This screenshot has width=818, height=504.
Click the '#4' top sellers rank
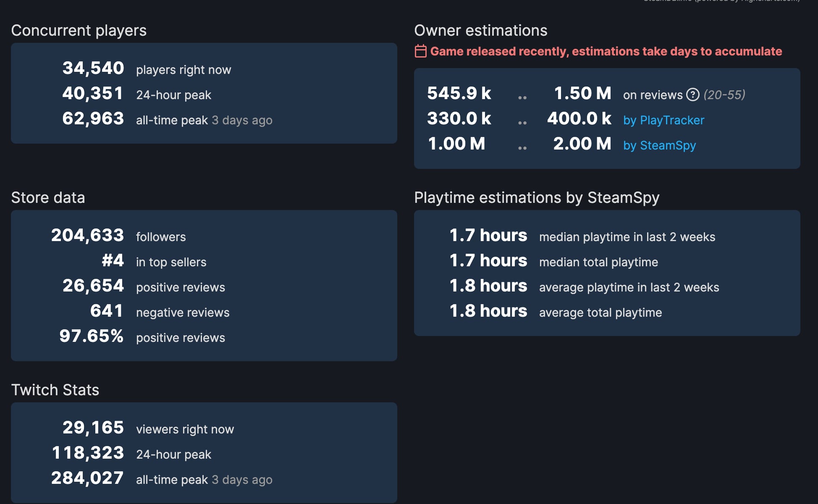pos(113,260)
